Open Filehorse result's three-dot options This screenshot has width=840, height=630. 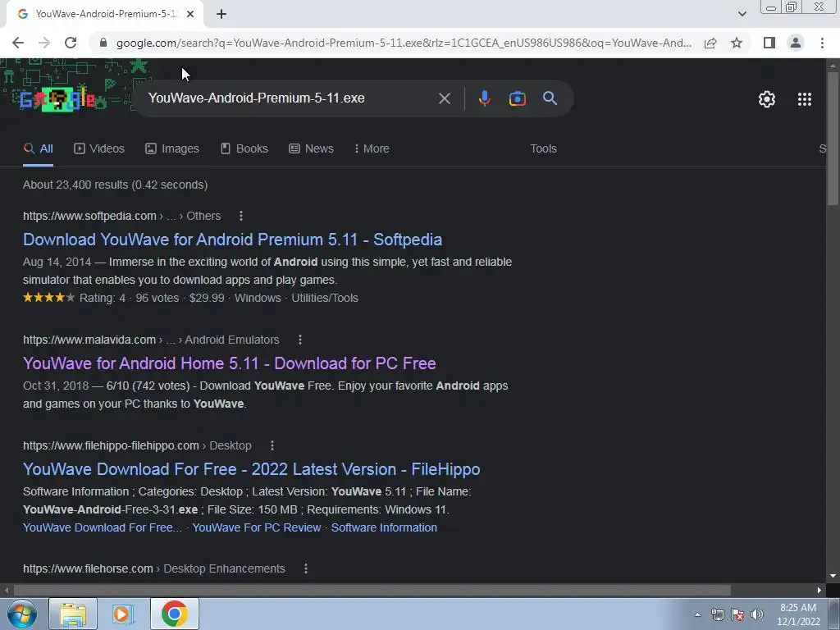tap(306, 569)
